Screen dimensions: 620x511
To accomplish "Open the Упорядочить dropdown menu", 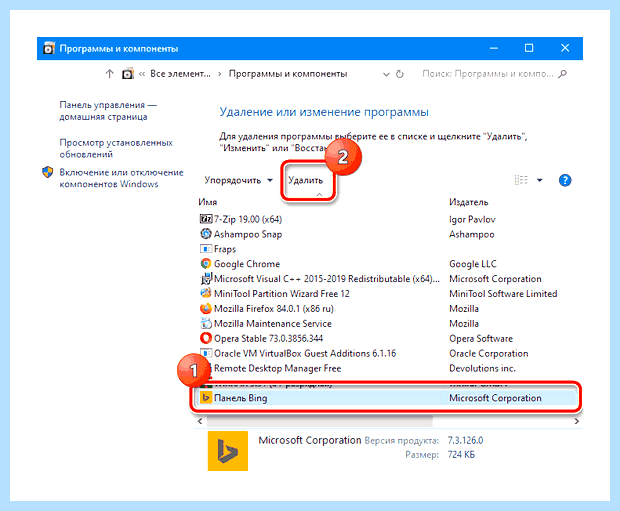I will (x=238, y=180).
